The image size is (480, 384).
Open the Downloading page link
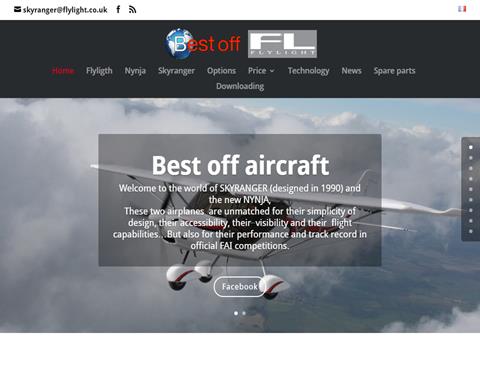click(x=240, y=86)
